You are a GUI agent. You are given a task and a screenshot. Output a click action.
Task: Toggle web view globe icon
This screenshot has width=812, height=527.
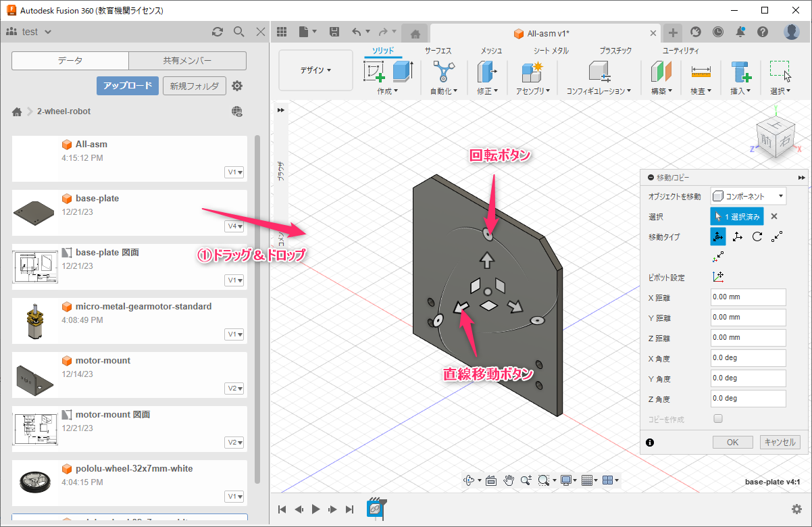236,111
